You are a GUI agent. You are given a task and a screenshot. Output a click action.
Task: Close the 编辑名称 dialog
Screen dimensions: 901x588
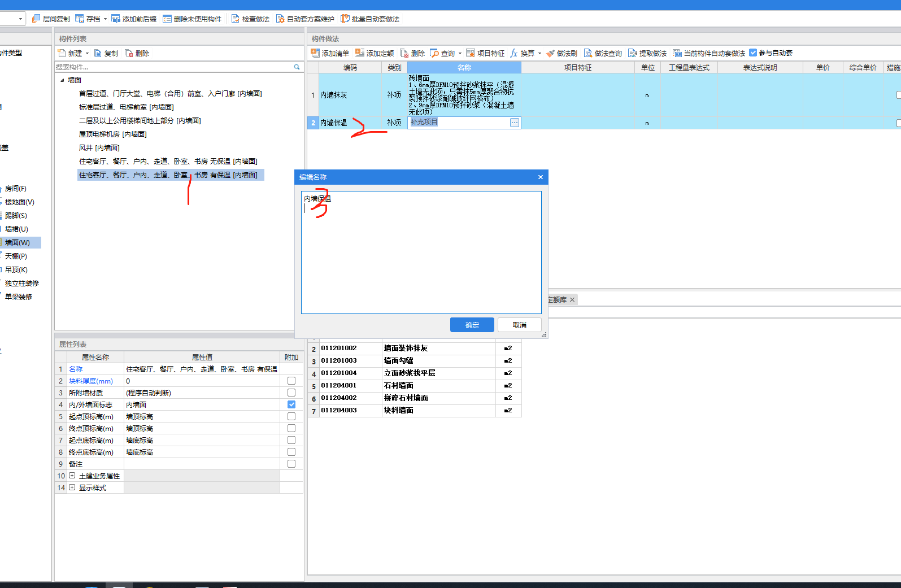tap(541, 177)
